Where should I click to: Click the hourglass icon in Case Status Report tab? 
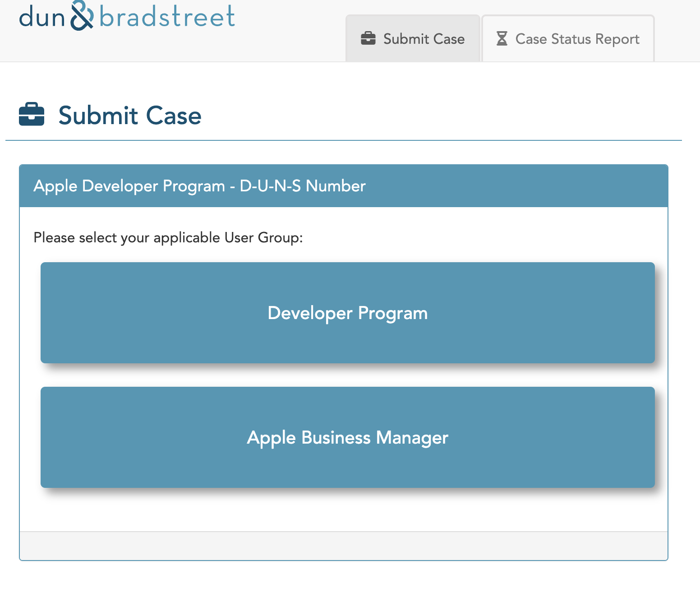click(x=502, y=38)
